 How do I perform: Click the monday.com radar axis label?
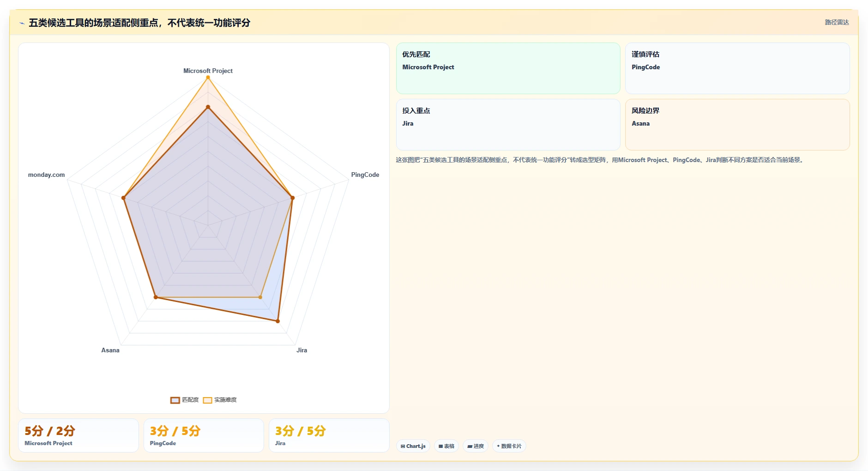[46, 175]
